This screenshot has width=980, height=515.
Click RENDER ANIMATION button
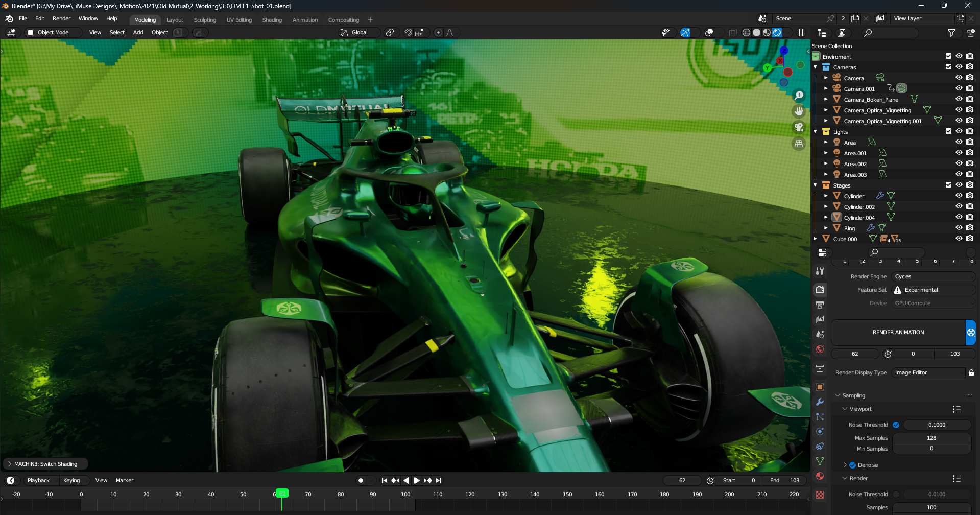898,332
